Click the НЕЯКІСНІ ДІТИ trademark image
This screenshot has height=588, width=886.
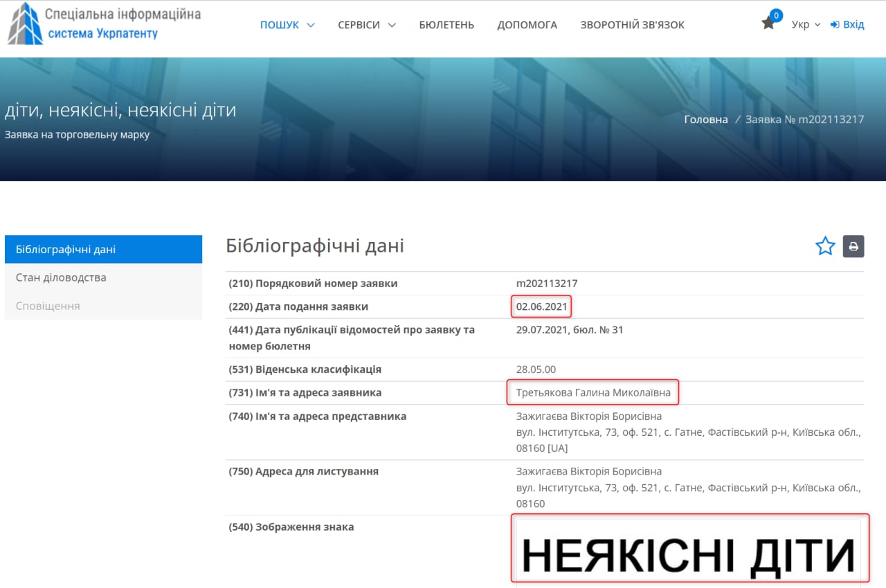click(688, 553)
